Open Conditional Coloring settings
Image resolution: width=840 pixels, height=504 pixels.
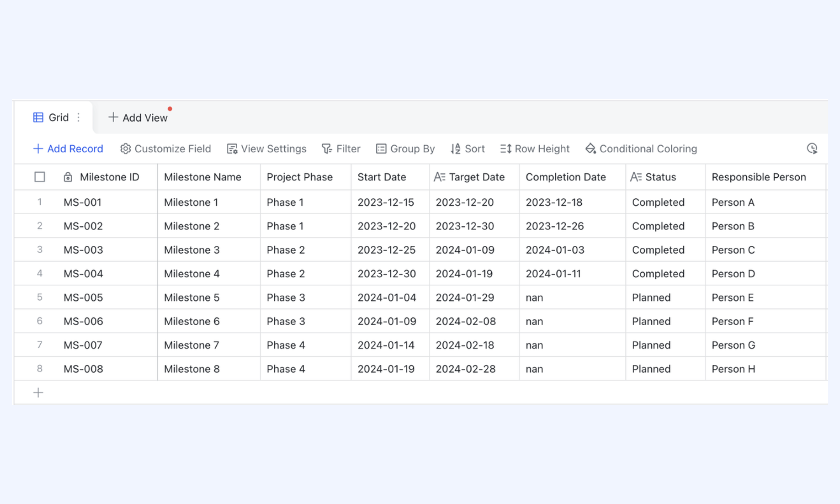click(641, 149)
